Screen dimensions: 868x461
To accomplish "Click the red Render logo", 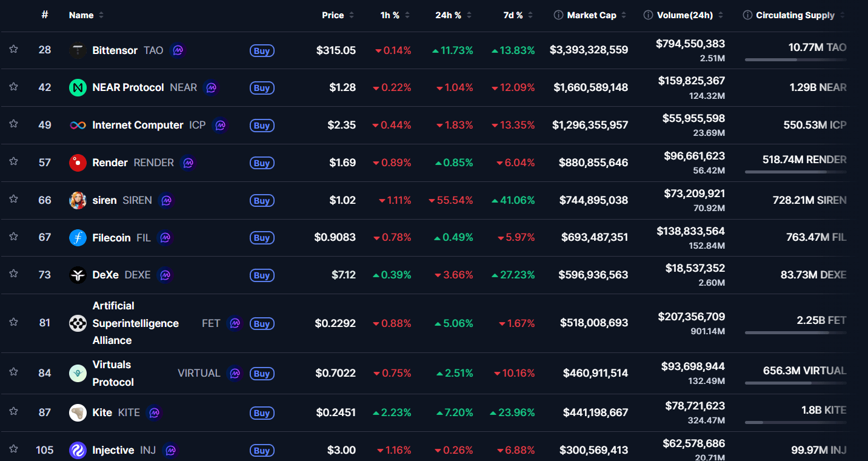I will 78,163.
